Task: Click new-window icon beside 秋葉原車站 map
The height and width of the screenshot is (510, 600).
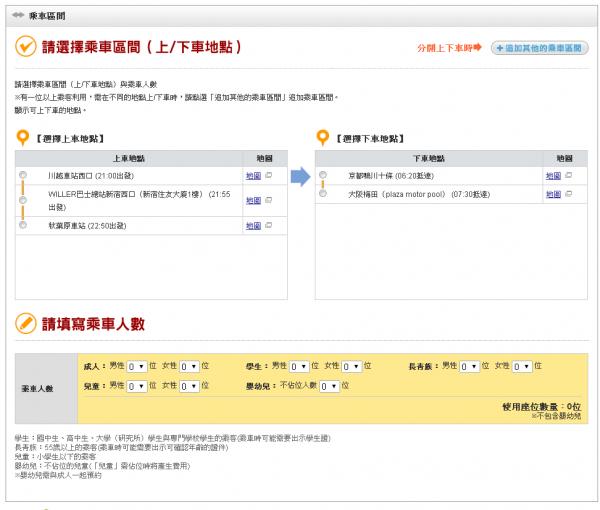Action: point(269,225)
